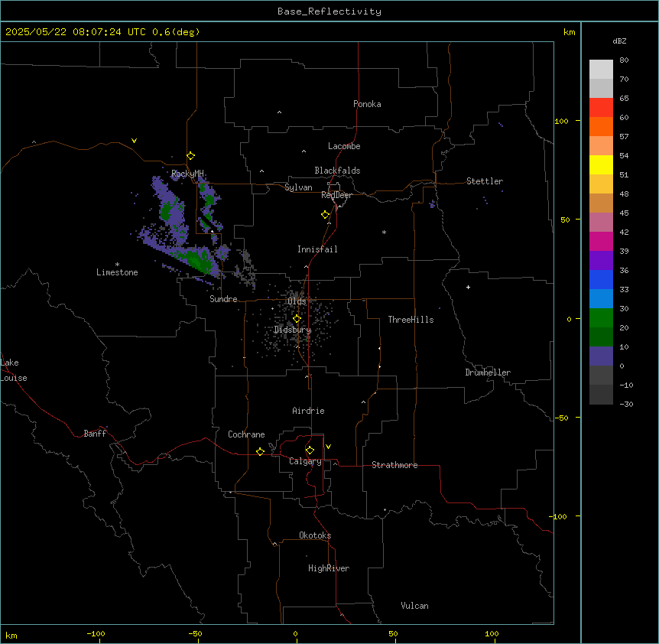
Task: Select the dark green 10-20 dBZ legend color
Action: click(601, 337)
